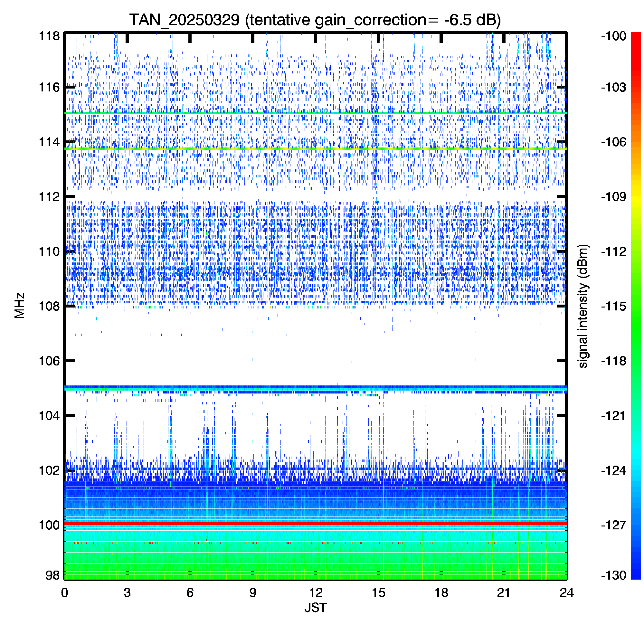Click the 12 tick label on the x-axis
Image resolution: width=644 pixels, height=644 pixels.
point(315,592)
